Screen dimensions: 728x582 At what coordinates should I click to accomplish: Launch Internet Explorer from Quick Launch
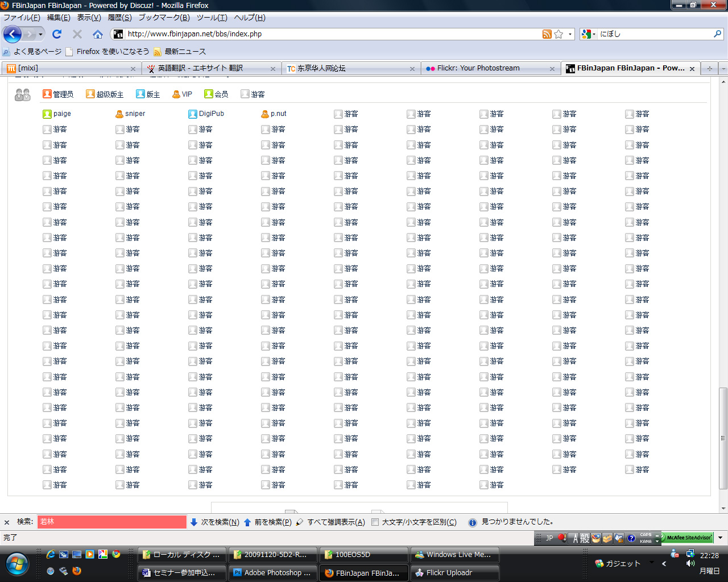pos(51,554)
